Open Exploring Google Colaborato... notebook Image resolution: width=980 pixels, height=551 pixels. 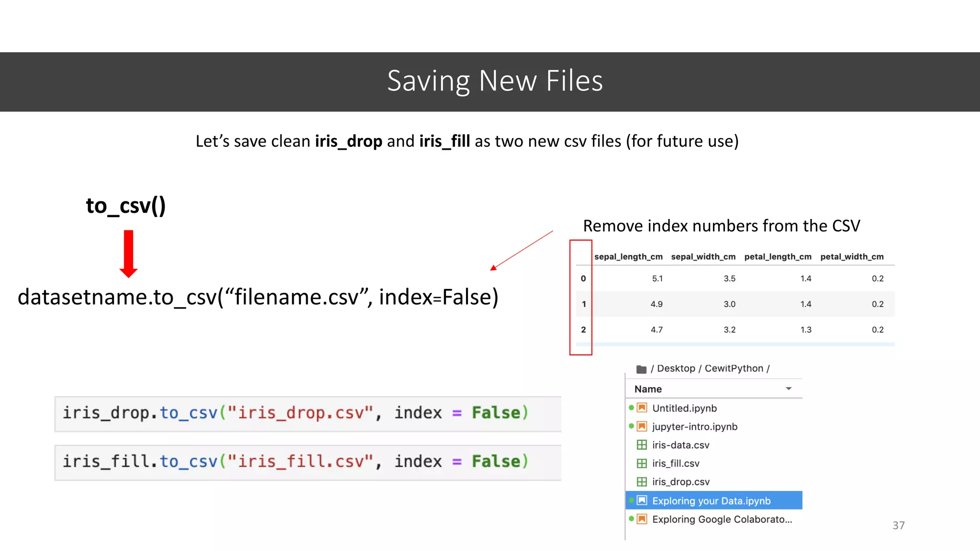(x=722, y=519)
